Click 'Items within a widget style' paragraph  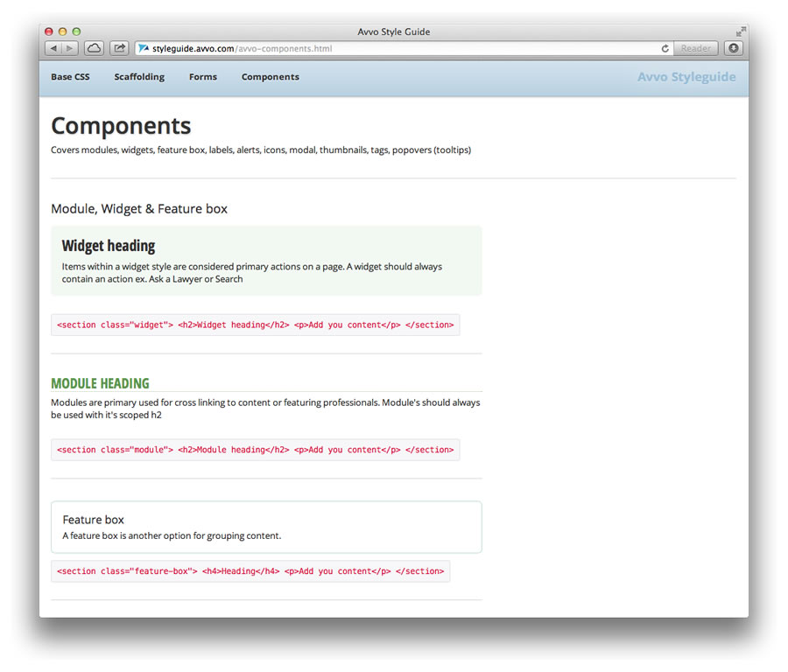coord(252,273)
